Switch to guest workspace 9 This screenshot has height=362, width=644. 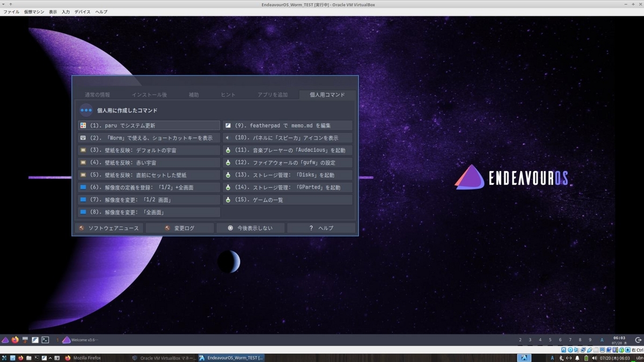tap(590, 340)
